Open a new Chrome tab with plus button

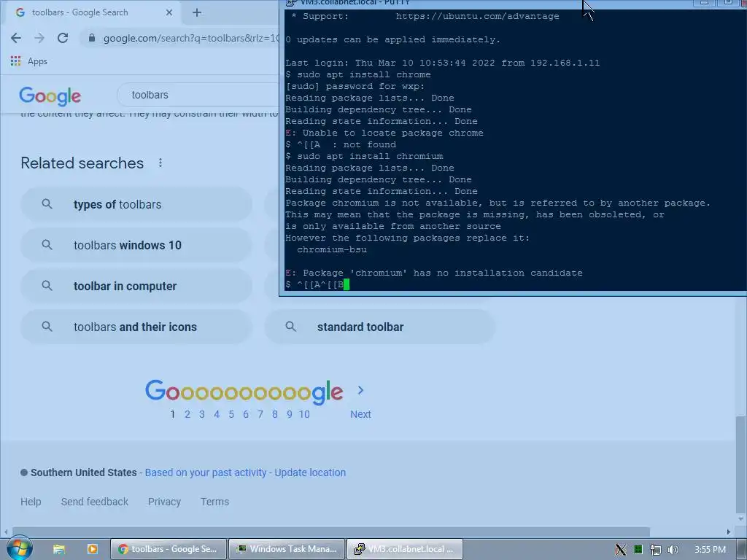pos(197,13)
